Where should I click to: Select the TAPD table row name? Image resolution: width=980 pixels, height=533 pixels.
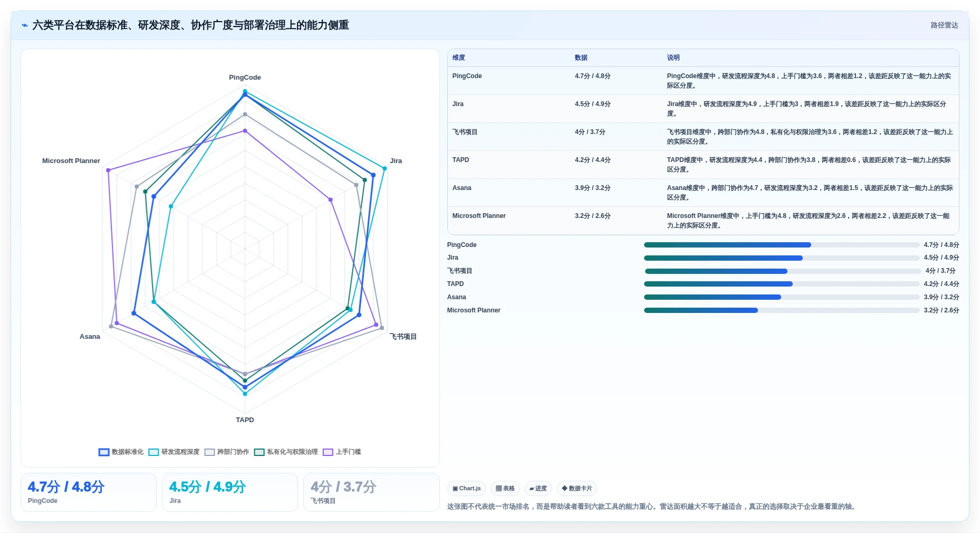(x=460, y=160)
